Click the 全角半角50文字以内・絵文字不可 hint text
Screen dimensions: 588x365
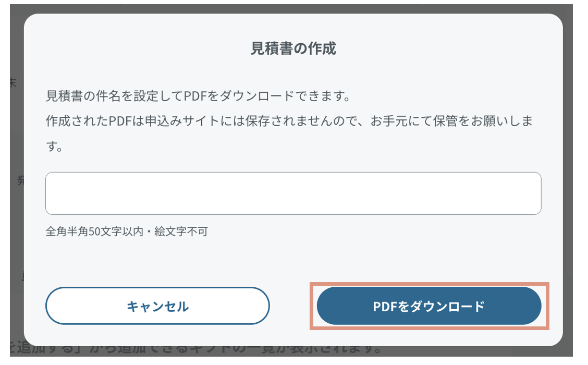[x=127, y=231]
